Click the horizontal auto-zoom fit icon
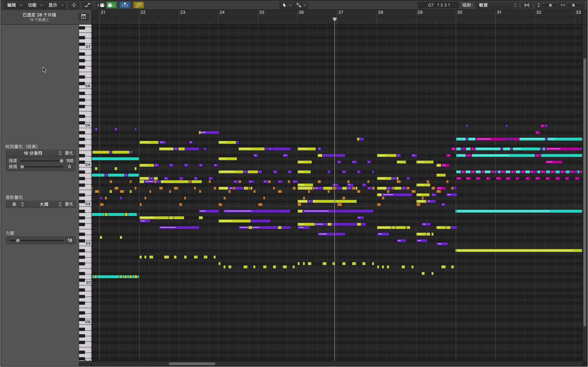Image resolution: width=588 pixels, height=367 pixels. [x=527, y=5]
